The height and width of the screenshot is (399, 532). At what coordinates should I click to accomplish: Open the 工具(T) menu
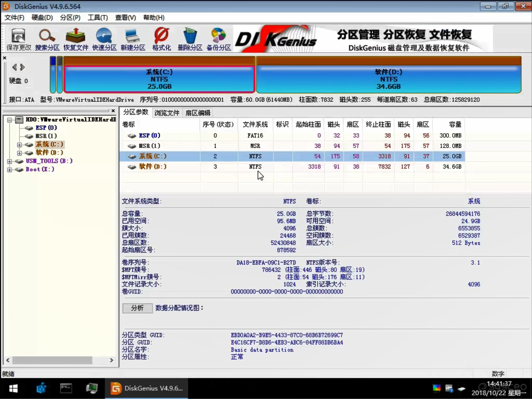(x=98, y=17)
